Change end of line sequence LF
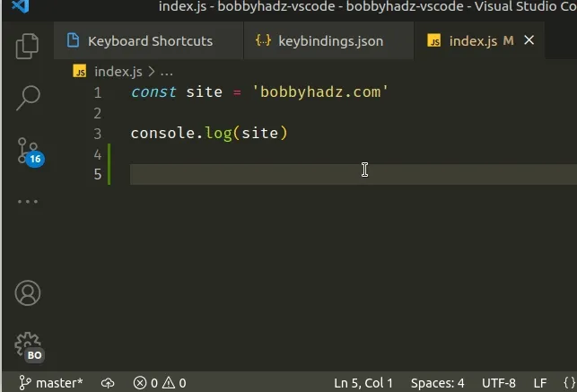 coord(540,383)
